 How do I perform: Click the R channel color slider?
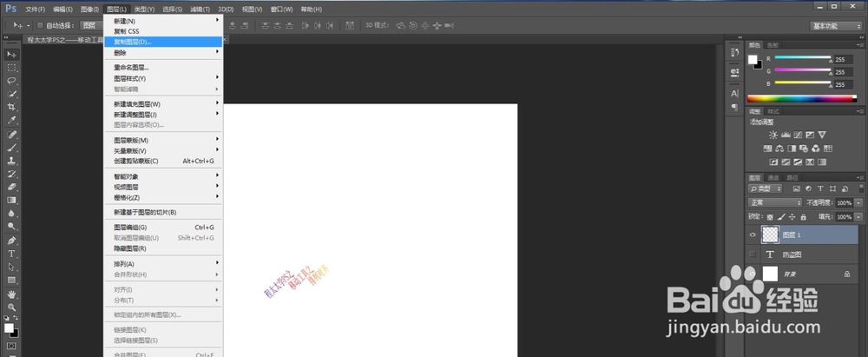tap(803, 58)
